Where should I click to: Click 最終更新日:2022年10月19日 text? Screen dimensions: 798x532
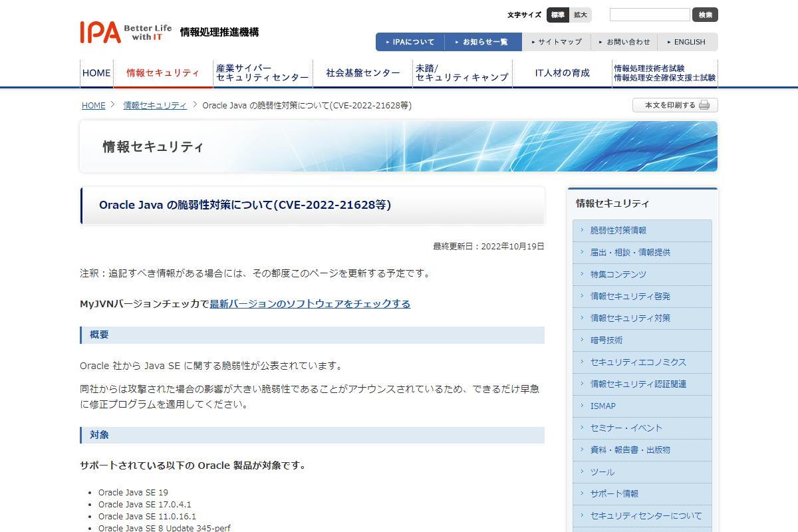tap(489, 246)
